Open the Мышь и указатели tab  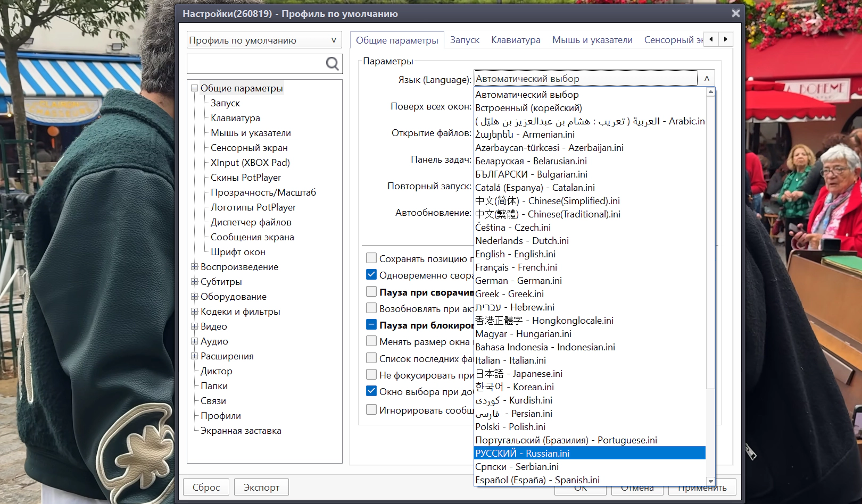(592, 40)
